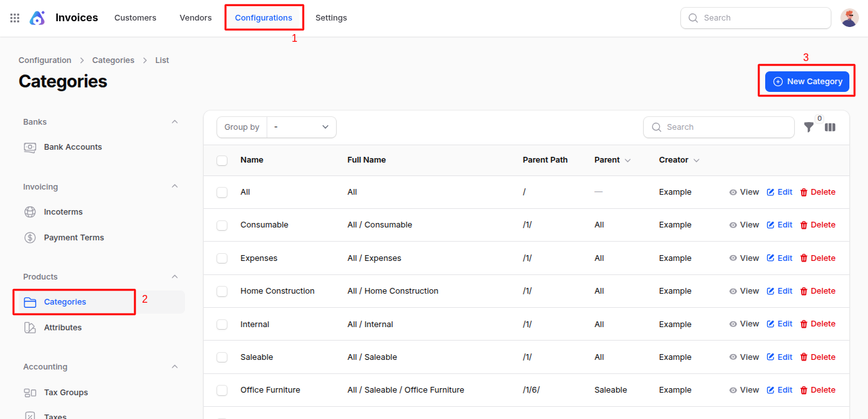868x419 pixels.
Task: Toggle the column manager icon
Action: click(830, 127)
